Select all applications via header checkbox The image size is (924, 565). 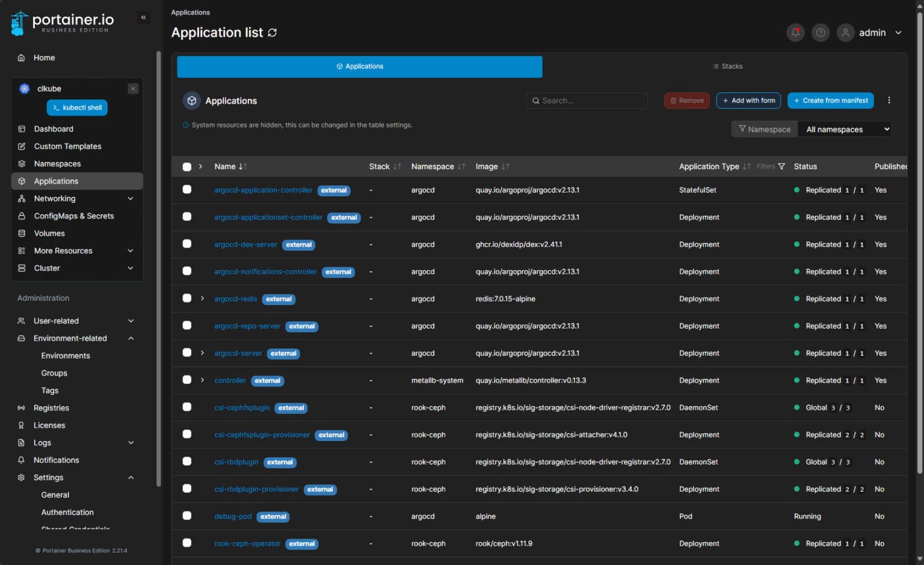187,167
